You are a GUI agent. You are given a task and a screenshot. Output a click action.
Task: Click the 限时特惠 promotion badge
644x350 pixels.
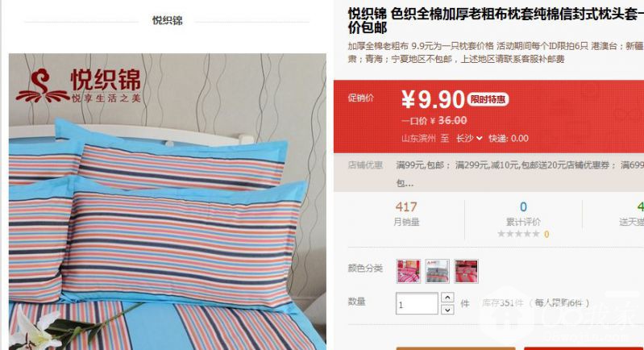click(488, 99)
